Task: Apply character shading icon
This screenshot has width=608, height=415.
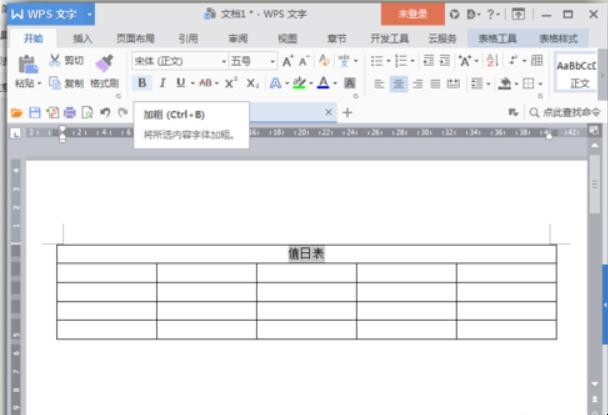Action: click(349, 83)
